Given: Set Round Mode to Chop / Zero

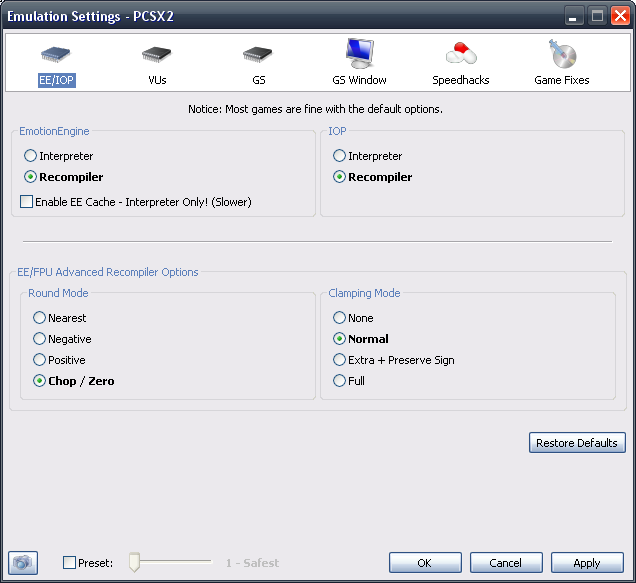Looking at the screenshot, I should pyautogui.click(x=39, y=381).
